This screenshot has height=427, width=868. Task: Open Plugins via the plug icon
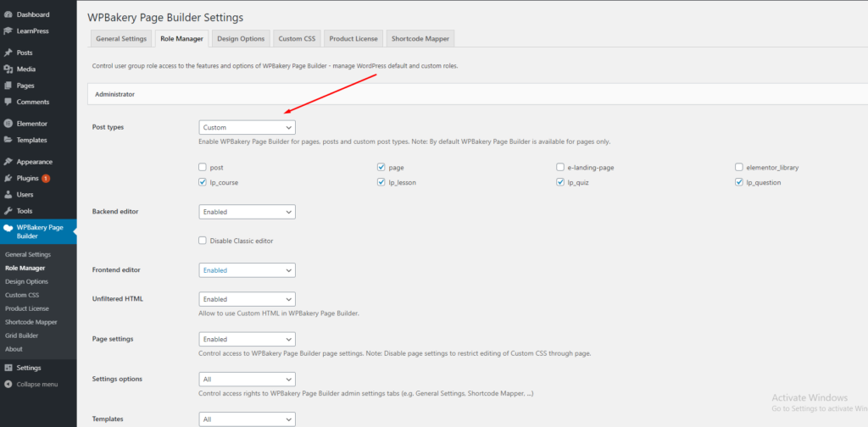(x=8, y=178)
